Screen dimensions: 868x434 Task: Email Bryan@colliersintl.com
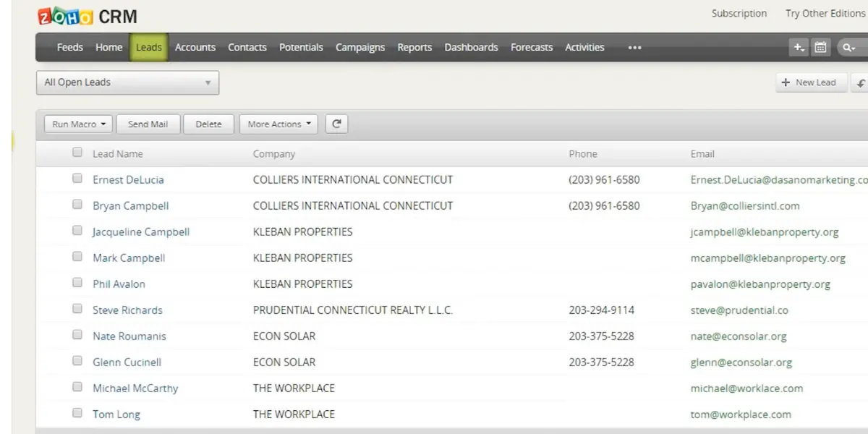745,206
